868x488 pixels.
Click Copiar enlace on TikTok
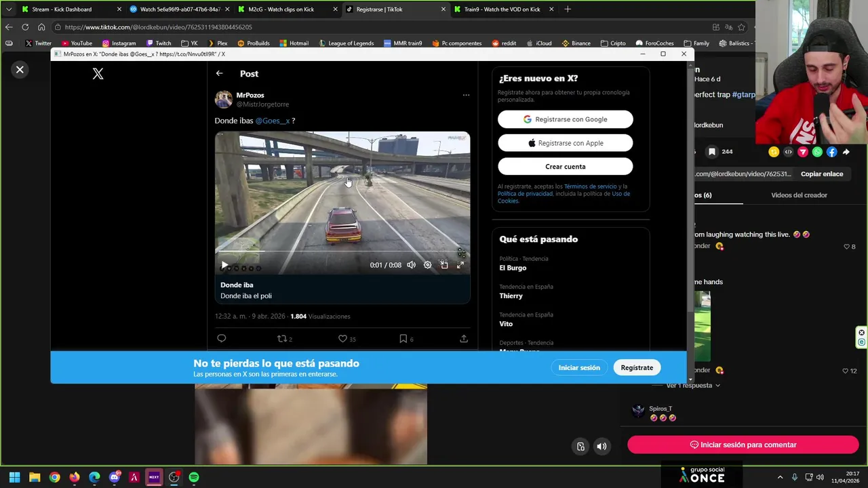tap(822, 174)
